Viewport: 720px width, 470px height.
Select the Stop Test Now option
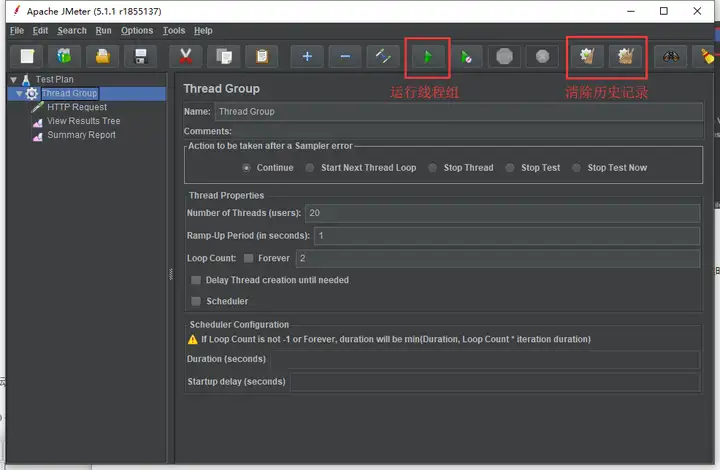point(576,168)
